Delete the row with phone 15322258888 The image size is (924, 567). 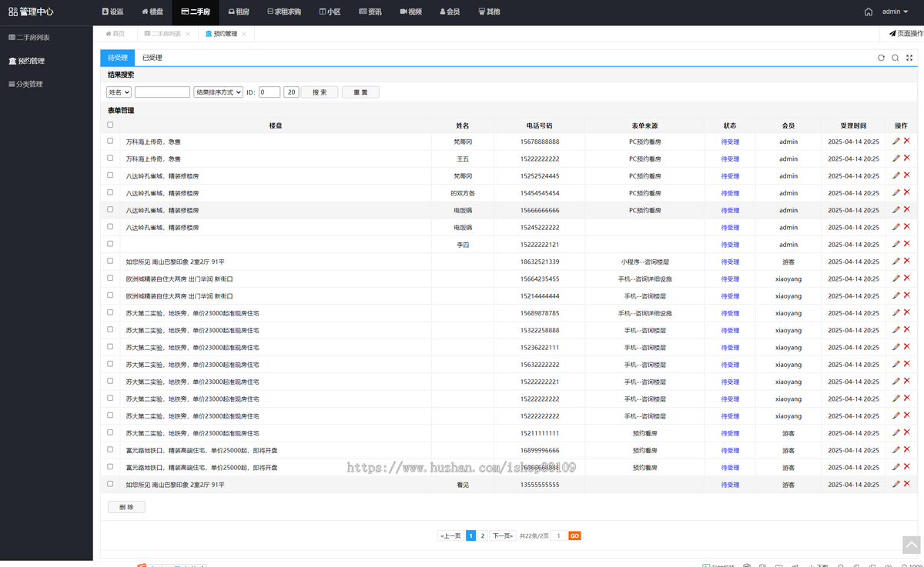(906, 329)
